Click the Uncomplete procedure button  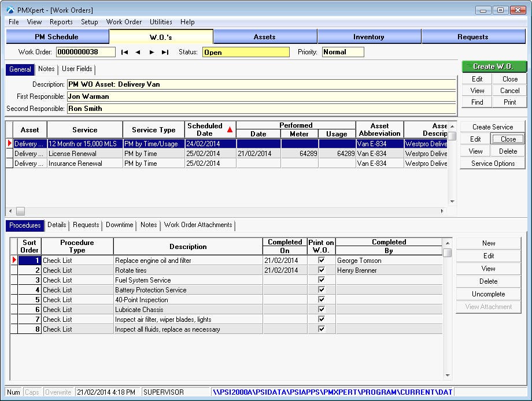[x=488, y=294]
